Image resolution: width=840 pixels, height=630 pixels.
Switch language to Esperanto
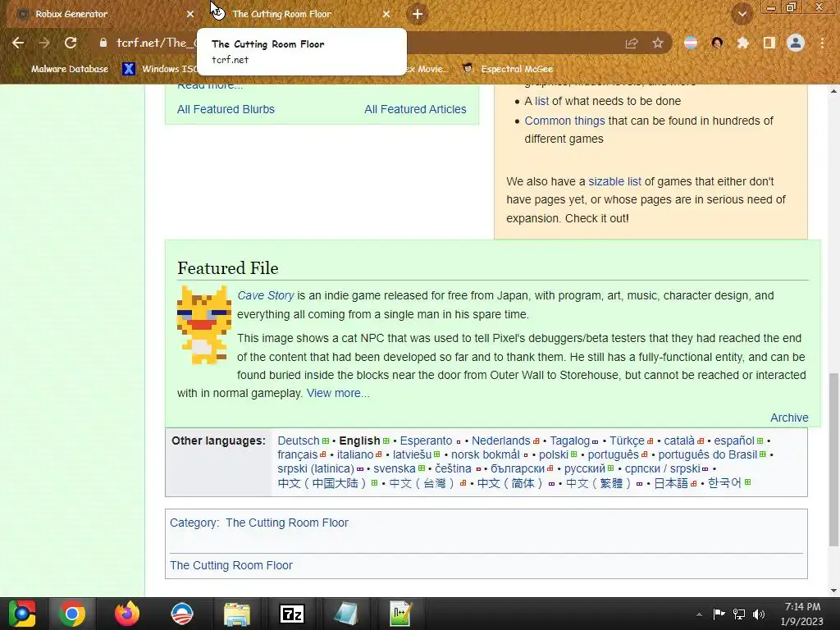426,441
